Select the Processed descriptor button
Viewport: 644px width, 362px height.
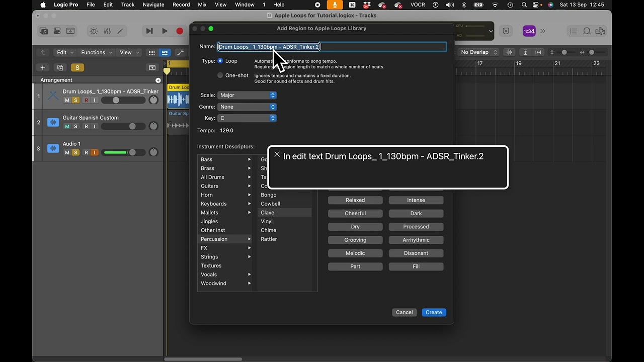click(x=416, y=227)
